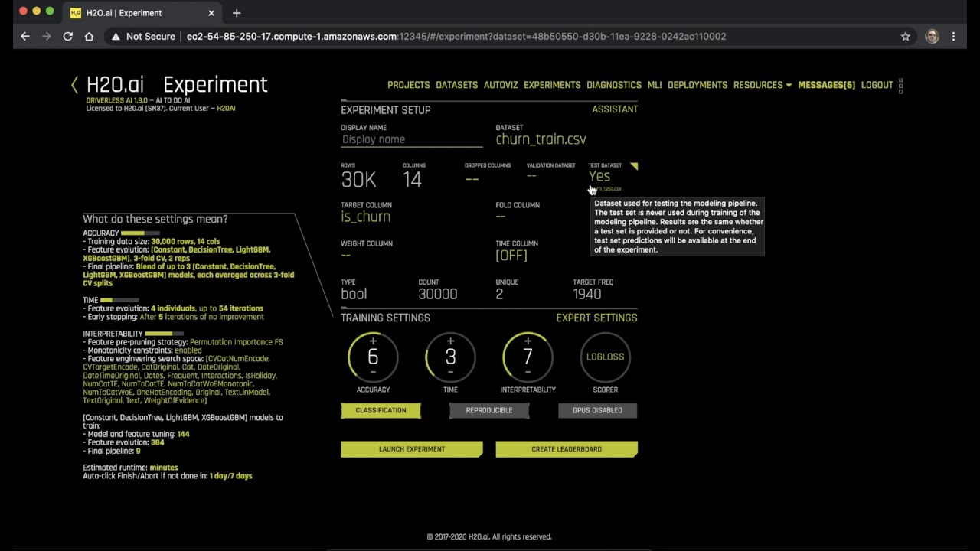Decrease Accuracy with the minus
This screenshot has width=980, height=551.
tap(373, 372)
